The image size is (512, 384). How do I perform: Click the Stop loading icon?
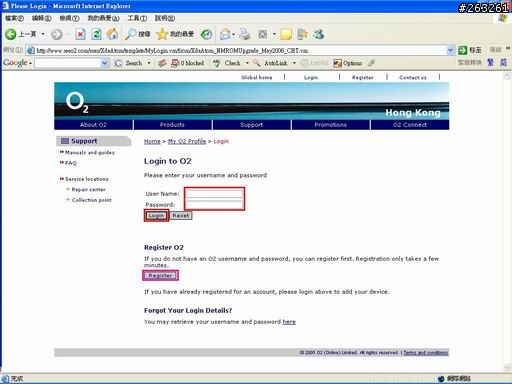[80, 34]
